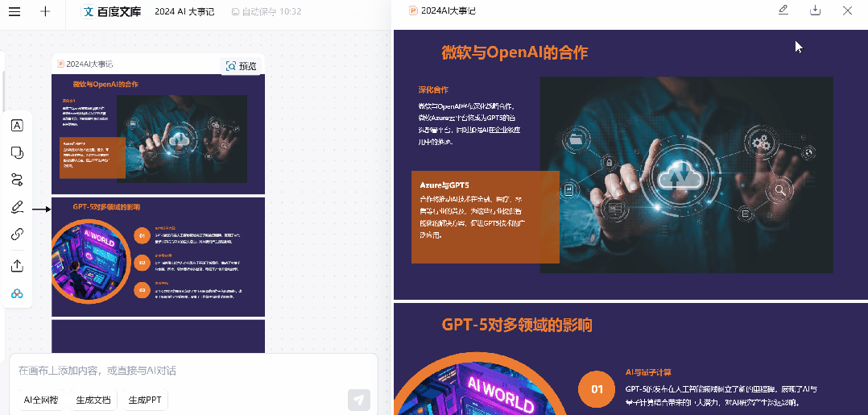
Task: Click the 预览 button on the card
Action: [x=242, y=66]
